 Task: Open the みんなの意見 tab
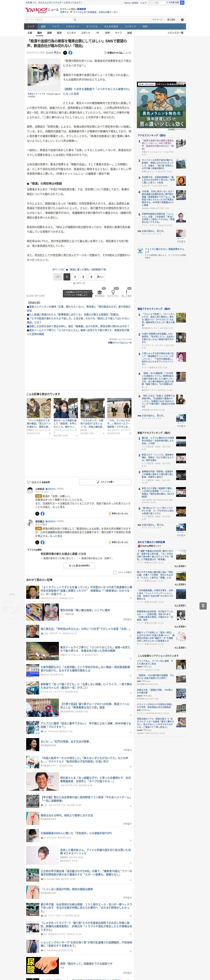tap(111, 27)
